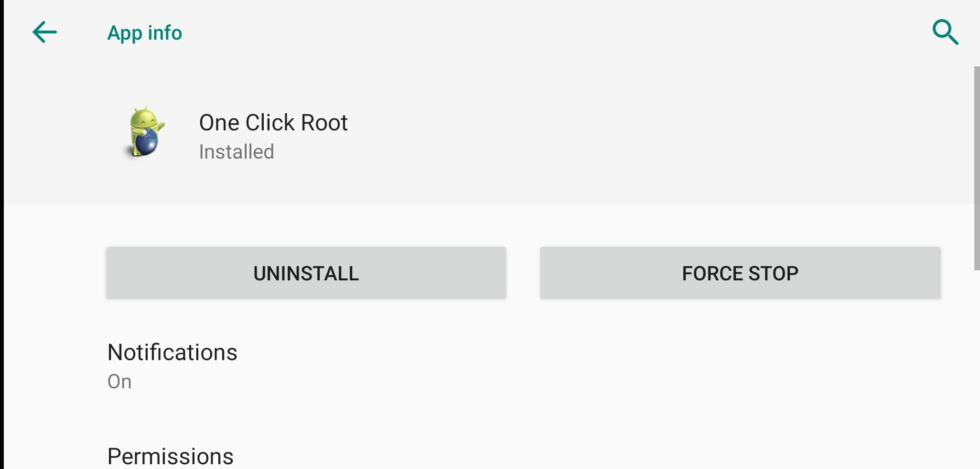Open search from the App info screen
This screenshot has height=469, width=980.
pos(944,32)
